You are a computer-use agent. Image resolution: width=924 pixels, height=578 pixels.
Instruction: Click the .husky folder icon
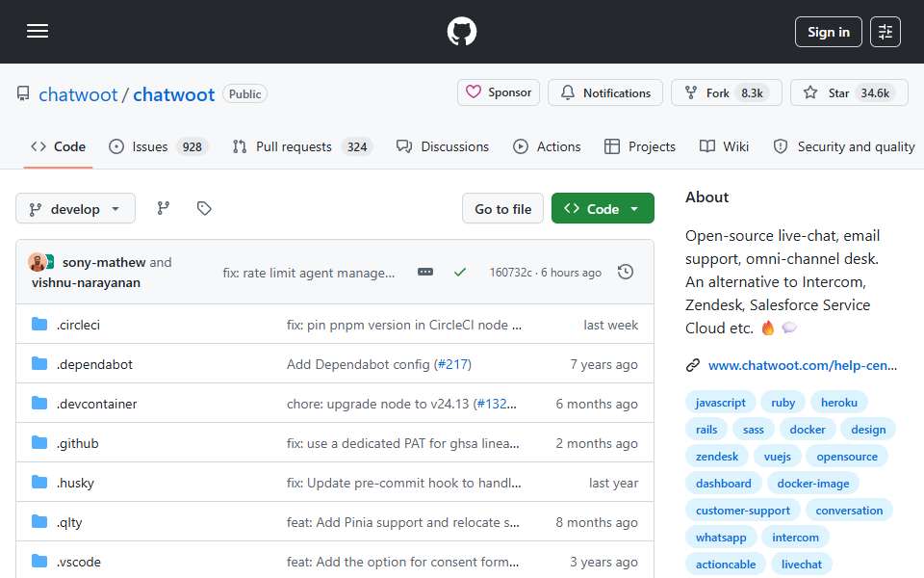(x=39, y=483)
